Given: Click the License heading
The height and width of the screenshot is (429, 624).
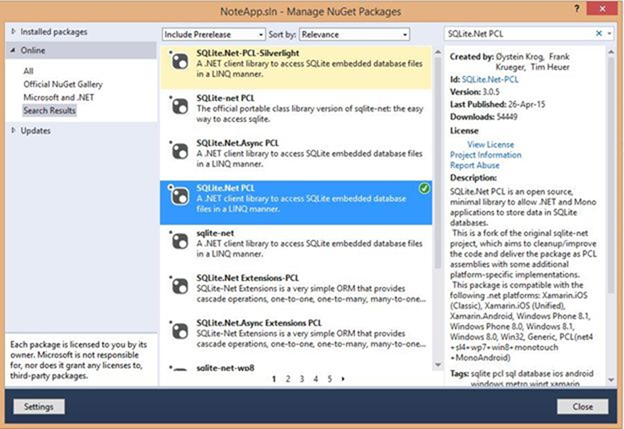Looking at the screenshot, I should pyautogui.click(x=464, y=131).
